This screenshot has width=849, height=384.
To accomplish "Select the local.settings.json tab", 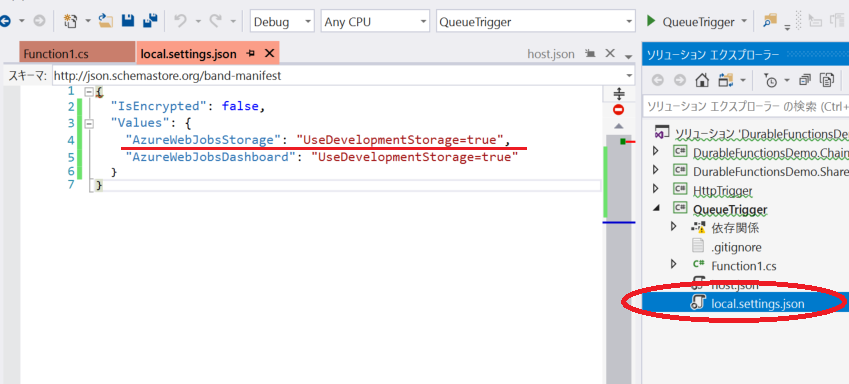I will tap(188, 54).
